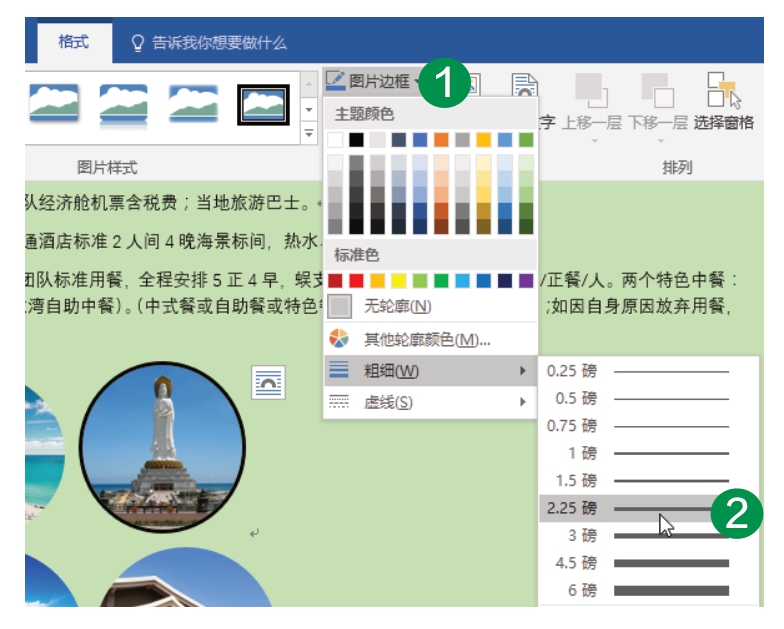Click the wrap text ribbon icon
The image size is (784, 629).
coord(524,84)
